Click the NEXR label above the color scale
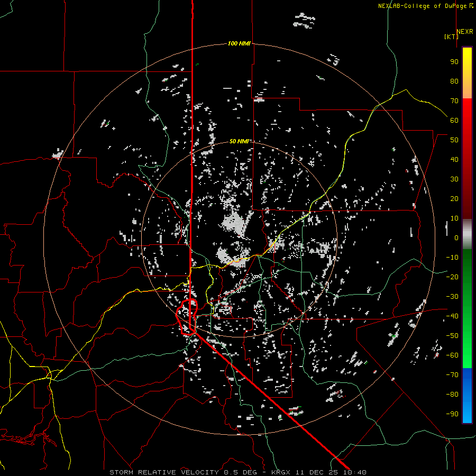The image size is (476, 476). 465,32
